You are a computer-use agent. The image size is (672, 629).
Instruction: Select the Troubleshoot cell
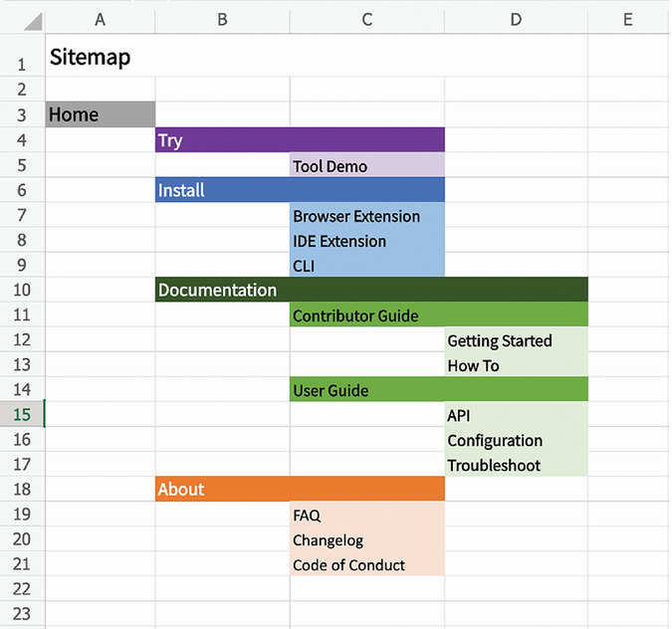516,465
